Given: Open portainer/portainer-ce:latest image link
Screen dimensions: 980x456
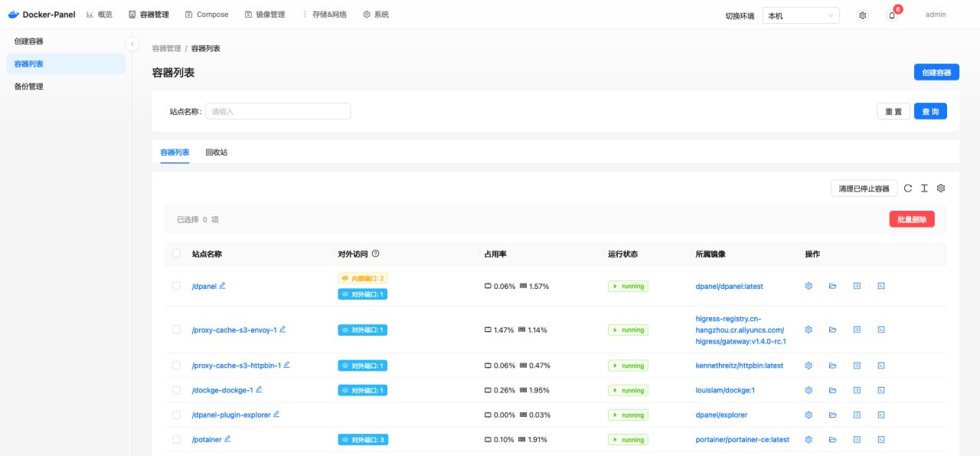Looking at the screenshot, I should tap(742, 440).
